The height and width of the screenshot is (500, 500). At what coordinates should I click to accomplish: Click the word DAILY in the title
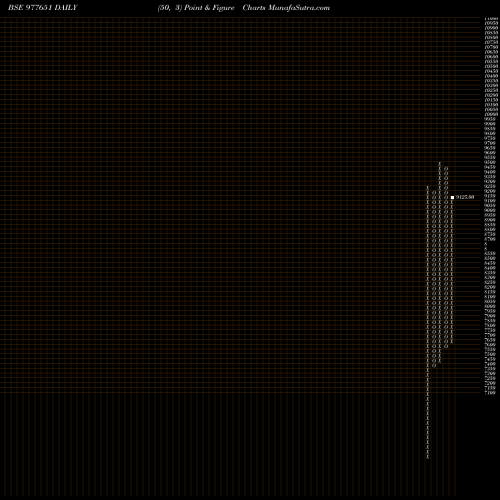click(x=66, y=8)
